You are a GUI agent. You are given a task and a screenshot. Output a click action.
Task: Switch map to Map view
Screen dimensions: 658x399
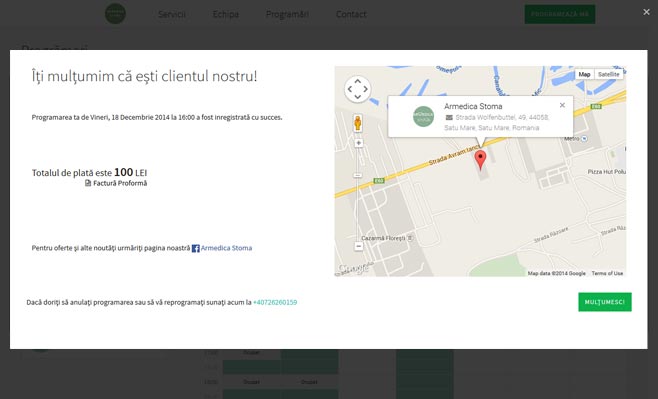click(x=585, y=74)
